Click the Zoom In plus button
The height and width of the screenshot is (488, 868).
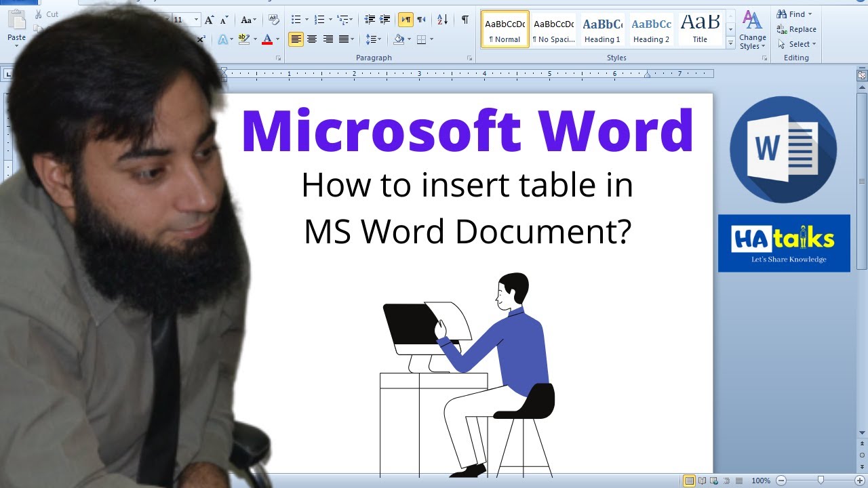(859, 481)
